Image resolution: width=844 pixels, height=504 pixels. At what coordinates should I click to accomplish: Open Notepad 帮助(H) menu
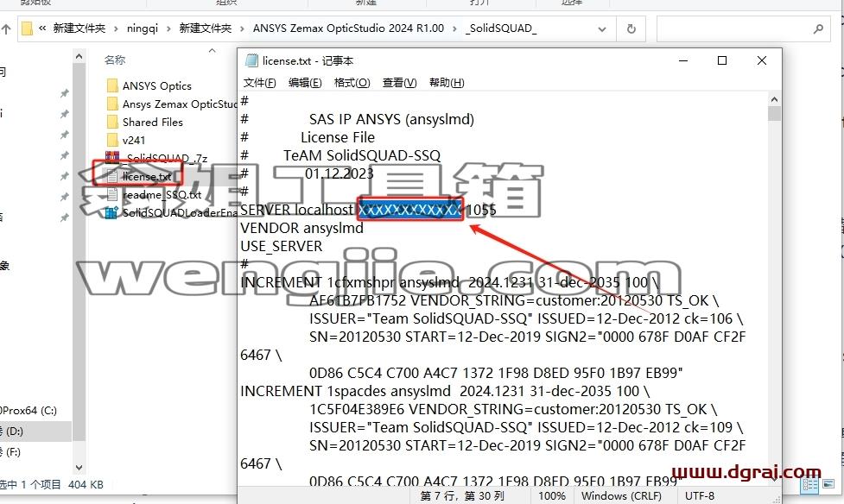pyautogui.click(x=447, y=83)
